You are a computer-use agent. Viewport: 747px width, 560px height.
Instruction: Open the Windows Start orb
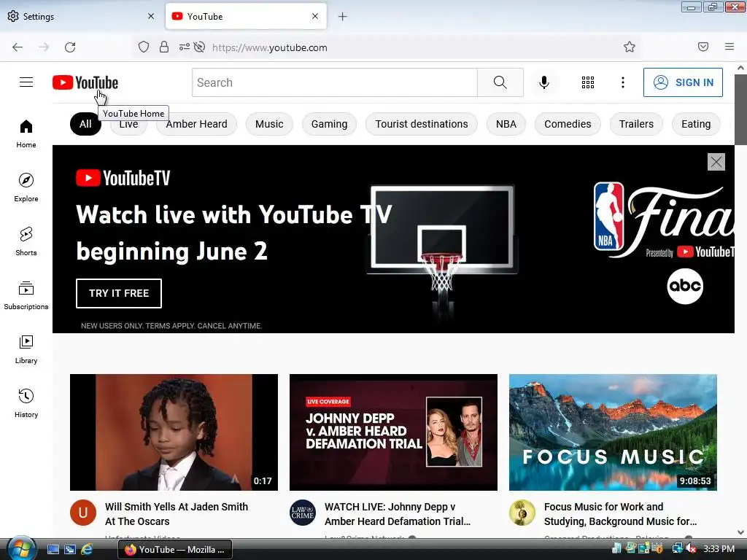pyautogui.click(x=21, y=548)
